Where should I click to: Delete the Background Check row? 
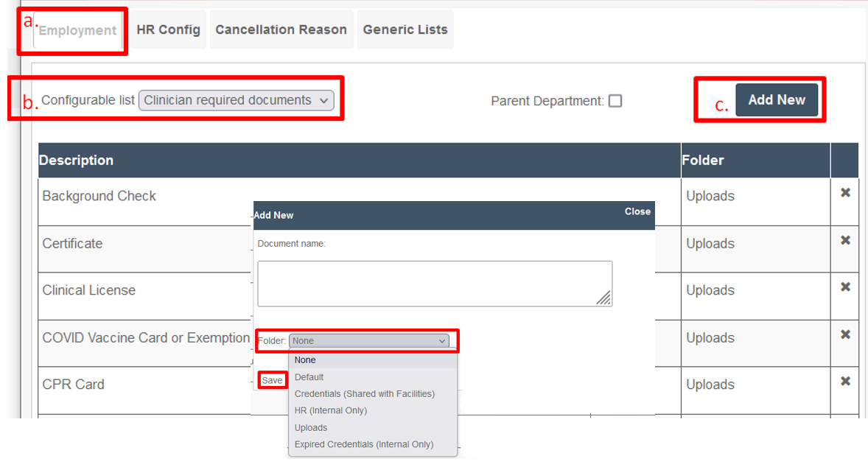point(845,192)
